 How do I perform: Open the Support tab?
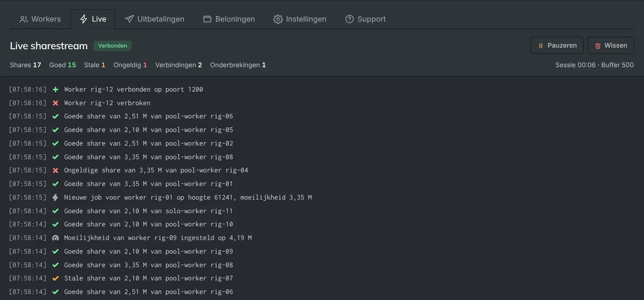pos(365,19)
